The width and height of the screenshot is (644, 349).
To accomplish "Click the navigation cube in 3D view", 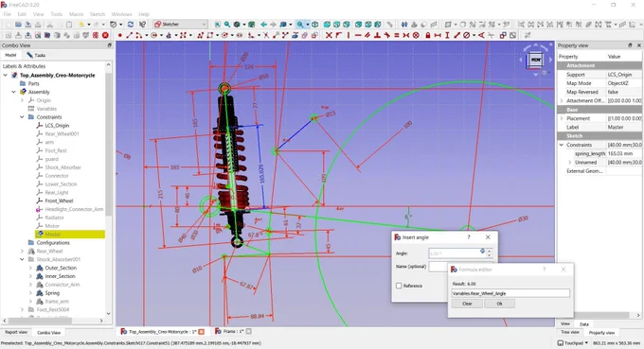I will pyautogui.click(x=536, y=60).
